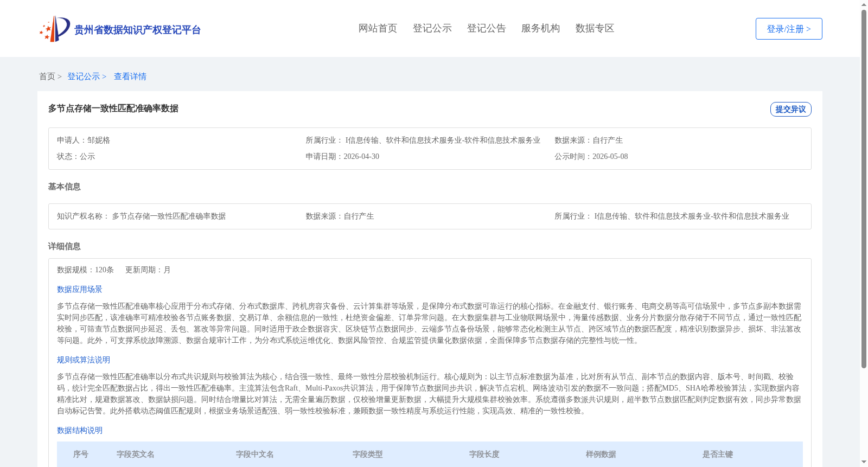Click the vertical scrollbar thumb
The height and width of the screenshot is (467, 868).
[x=864, y=189]
